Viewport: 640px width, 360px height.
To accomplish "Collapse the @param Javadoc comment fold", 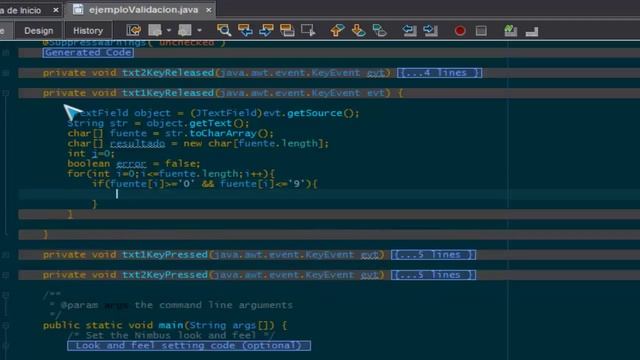I will tap(6, 295).
